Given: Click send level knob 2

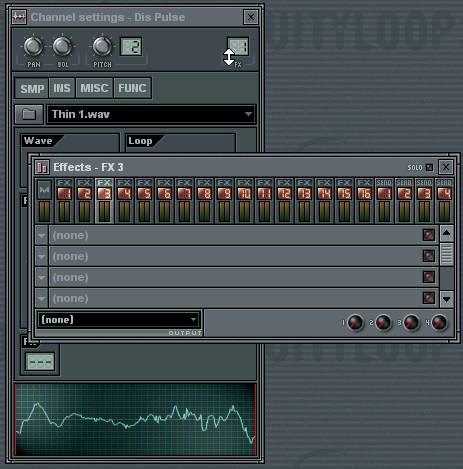Looking at the screenshot, I should pos(383,323).
